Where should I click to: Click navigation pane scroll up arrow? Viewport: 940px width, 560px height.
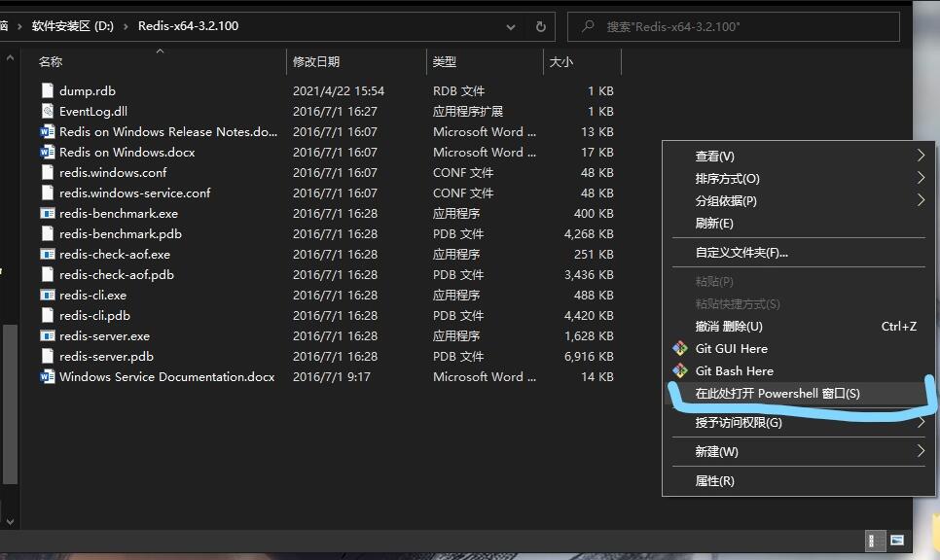[x=10, y=58]
